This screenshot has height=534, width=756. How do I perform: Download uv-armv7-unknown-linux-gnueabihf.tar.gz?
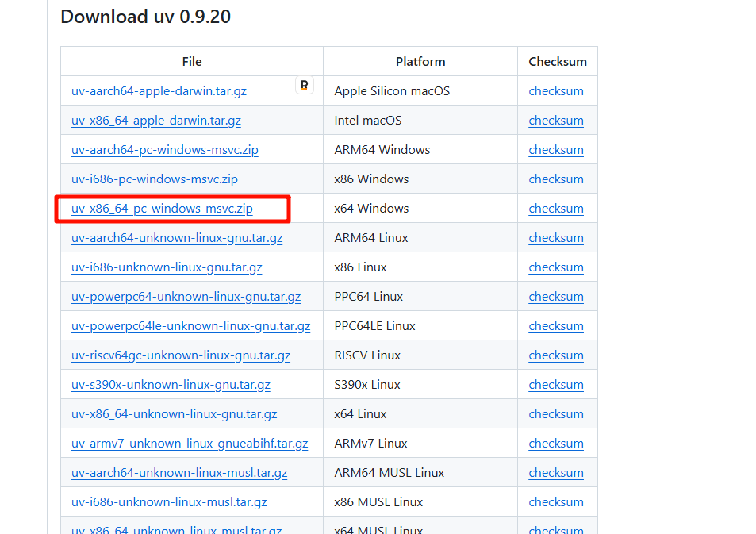189,444
